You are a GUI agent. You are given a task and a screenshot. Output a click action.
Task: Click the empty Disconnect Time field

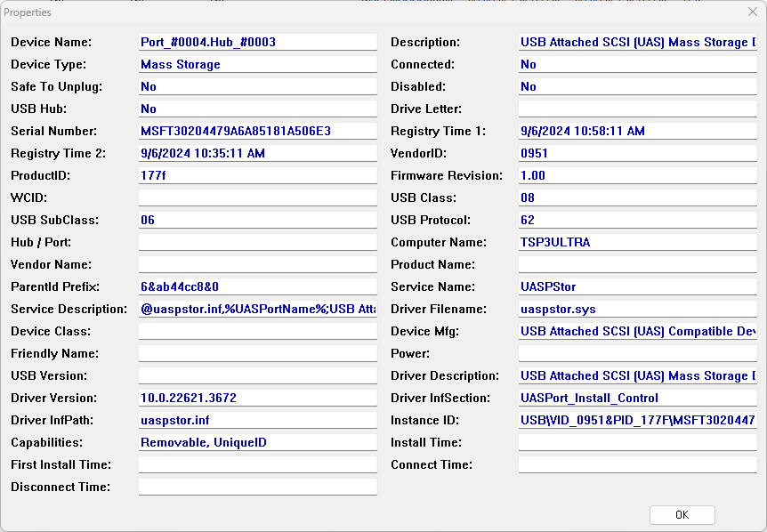click(258, 487)
